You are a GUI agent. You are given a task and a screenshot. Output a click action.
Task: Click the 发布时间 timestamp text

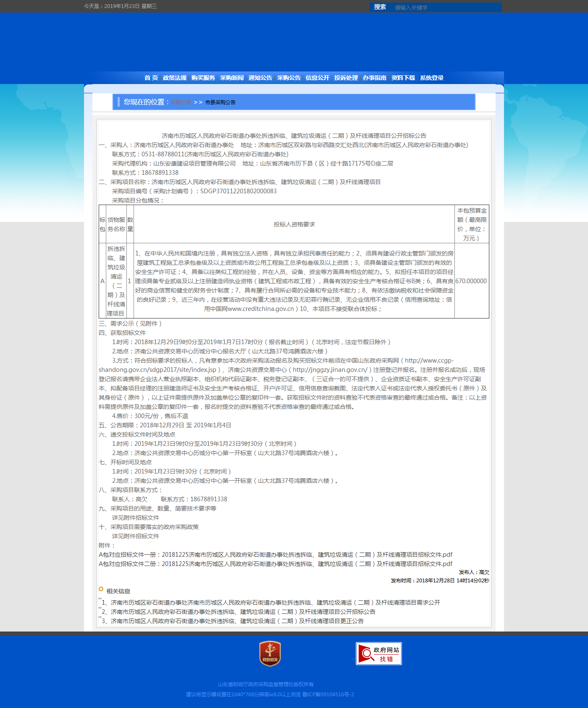point(440,581)
